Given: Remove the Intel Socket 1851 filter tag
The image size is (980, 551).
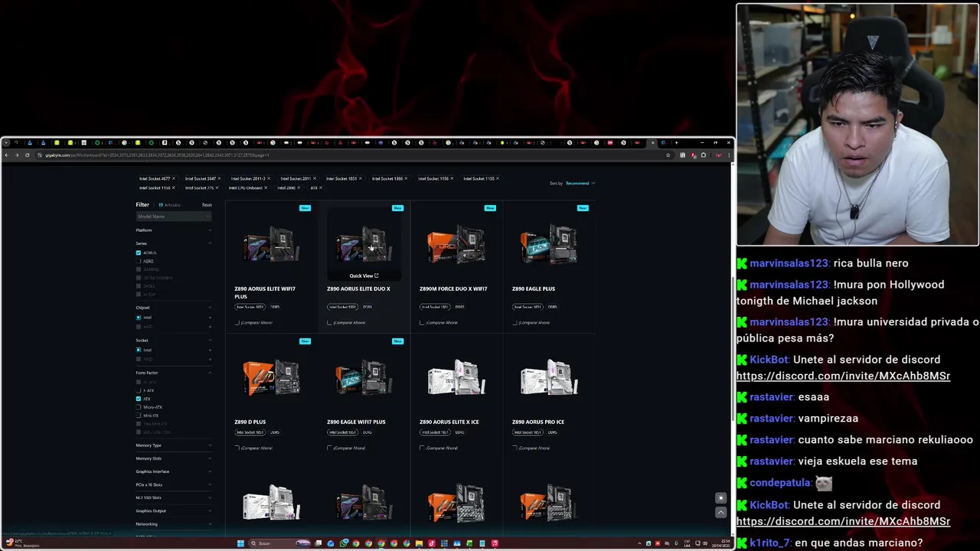Looking at the screenshot, I should (361, 178).
